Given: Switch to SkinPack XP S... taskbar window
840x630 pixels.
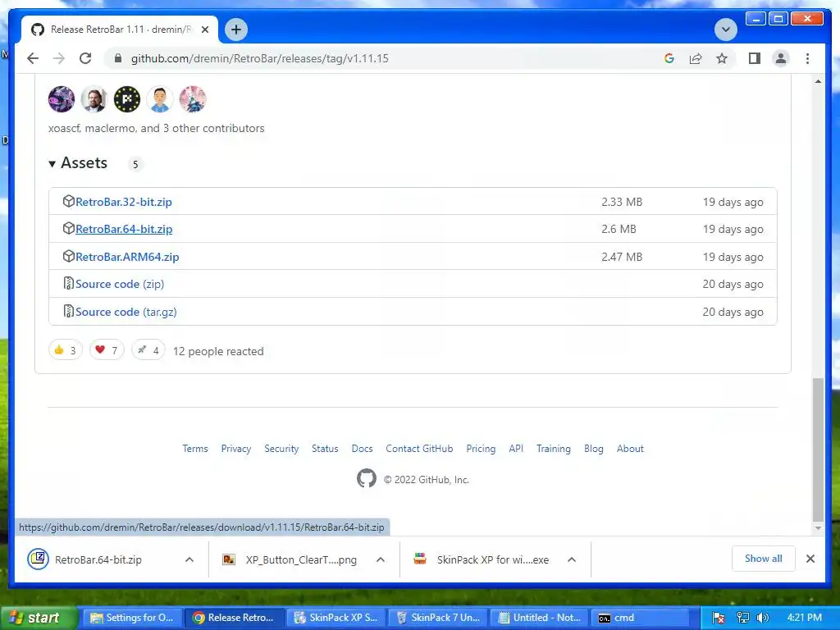Looking at the screenshot, I should 336,618.
